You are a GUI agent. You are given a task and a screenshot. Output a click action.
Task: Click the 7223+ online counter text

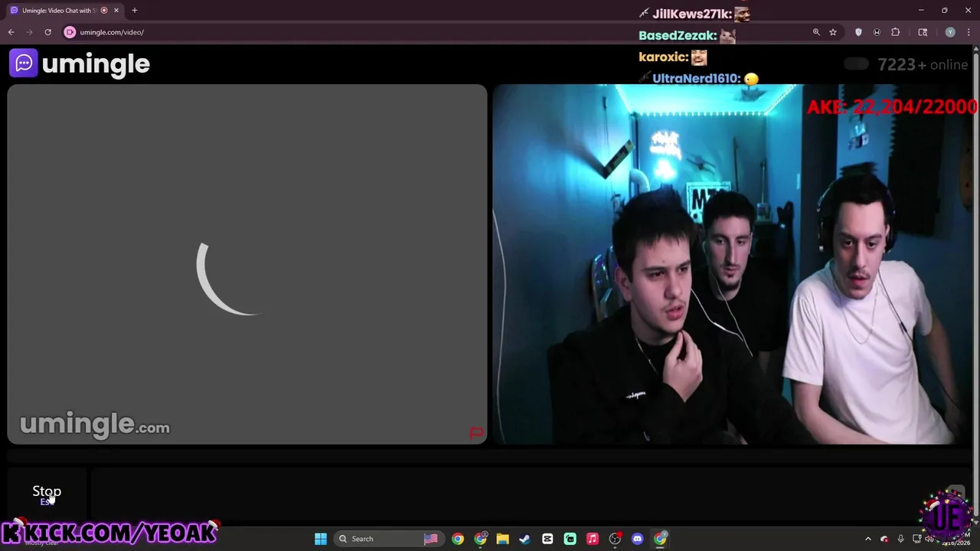pos(923,64)
